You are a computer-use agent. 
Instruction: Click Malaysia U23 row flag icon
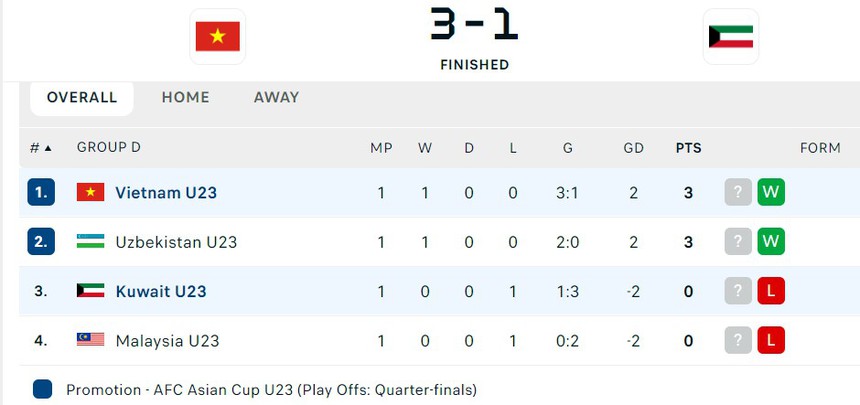(x=91, y=340)
